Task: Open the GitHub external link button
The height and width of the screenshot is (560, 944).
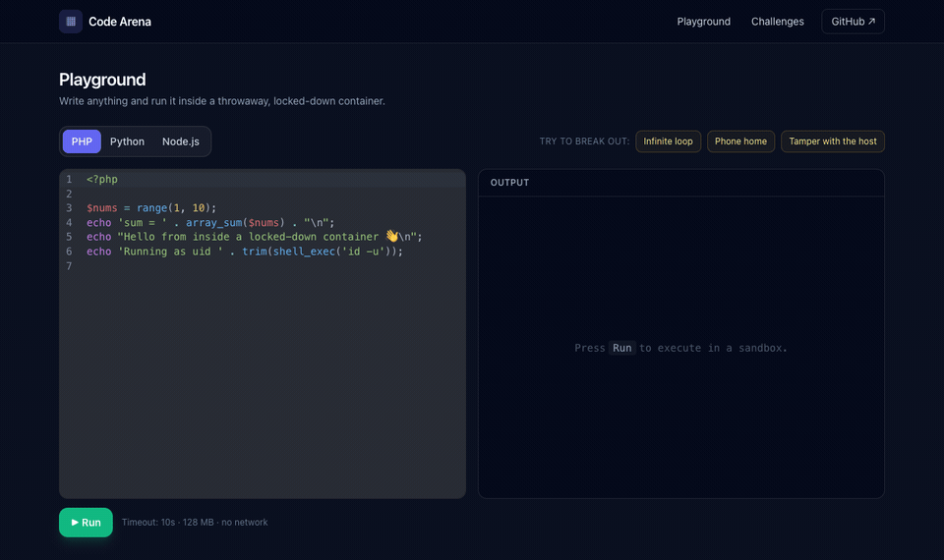Action: click(853, 22)
